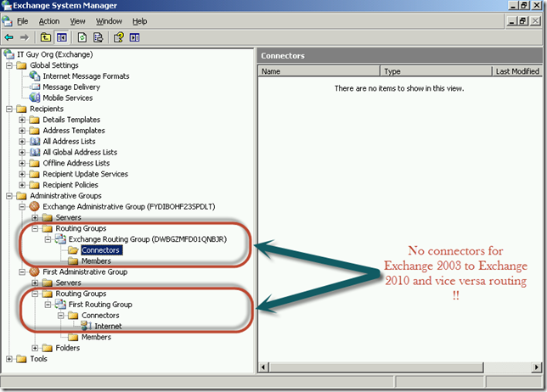Screen dimensions: 547x392
Task: Sort by the Type column header
Action: [x=436, y=71]
